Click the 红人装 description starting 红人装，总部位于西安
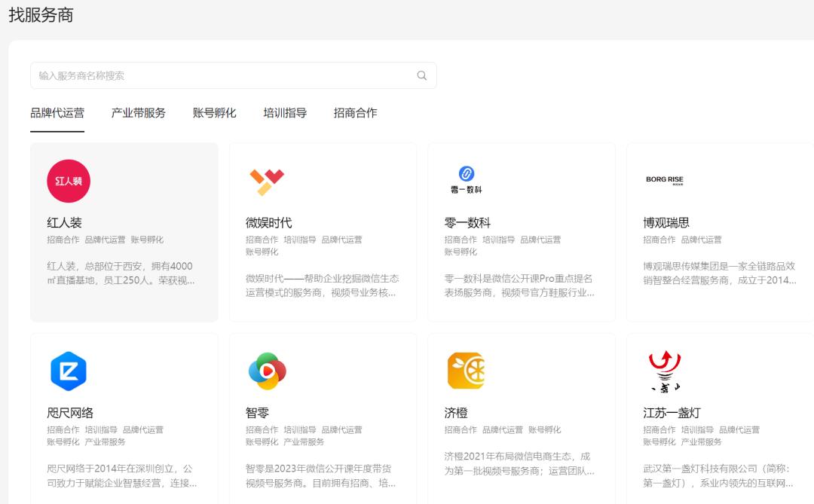This screenshot has height=504, width=814. coord(121,273)
